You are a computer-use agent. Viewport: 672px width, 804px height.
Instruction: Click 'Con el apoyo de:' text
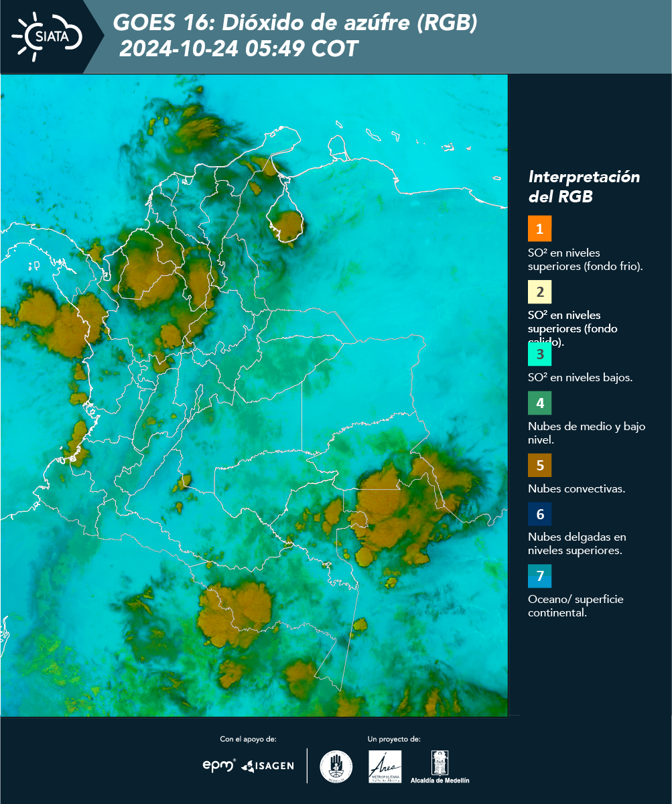pyautogui.click(x=248, y=739)
